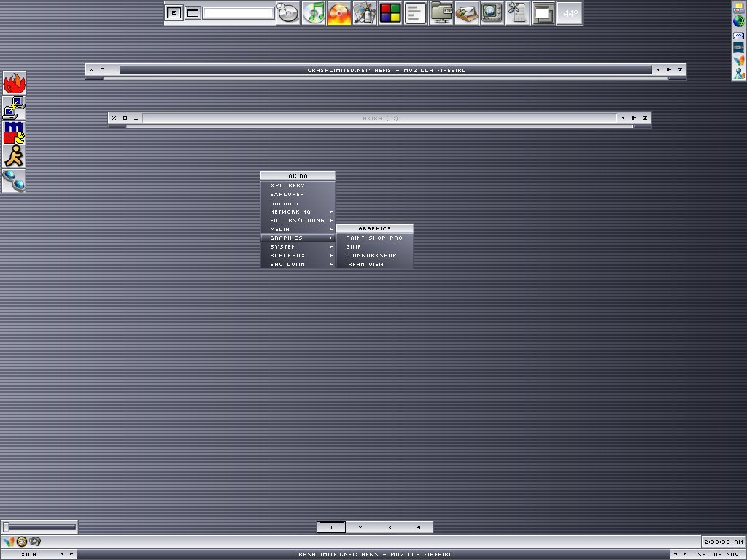Launch the paintbrush graphics icon
Image resolution: width=747 pixels, height=560 pixels.
[x=365, y=13]
